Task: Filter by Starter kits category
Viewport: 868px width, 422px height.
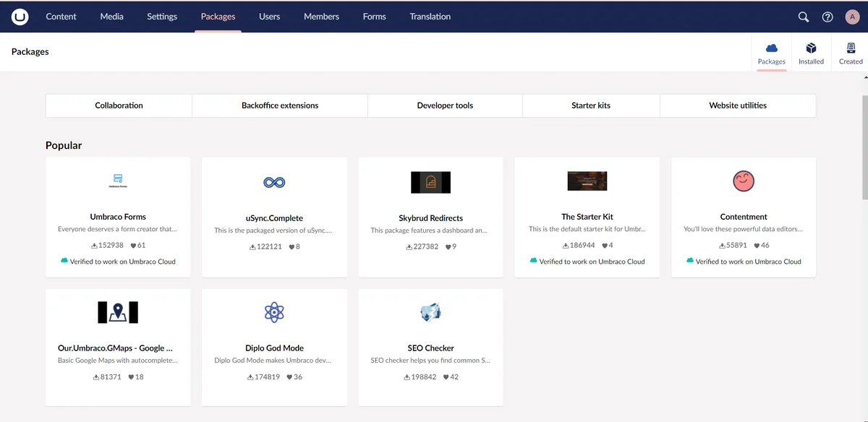Action: [591, 105]
